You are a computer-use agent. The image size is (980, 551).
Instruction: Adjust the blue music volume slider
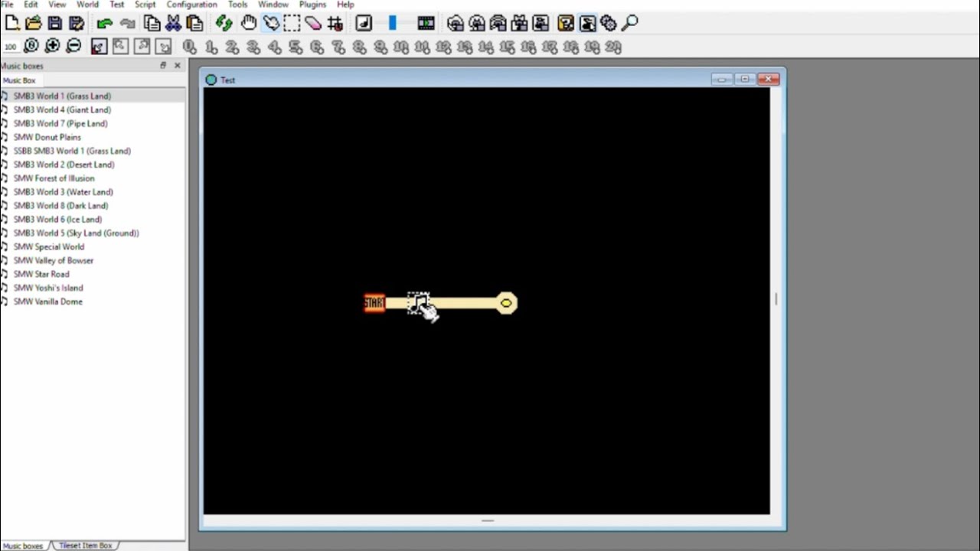point(392,23)
